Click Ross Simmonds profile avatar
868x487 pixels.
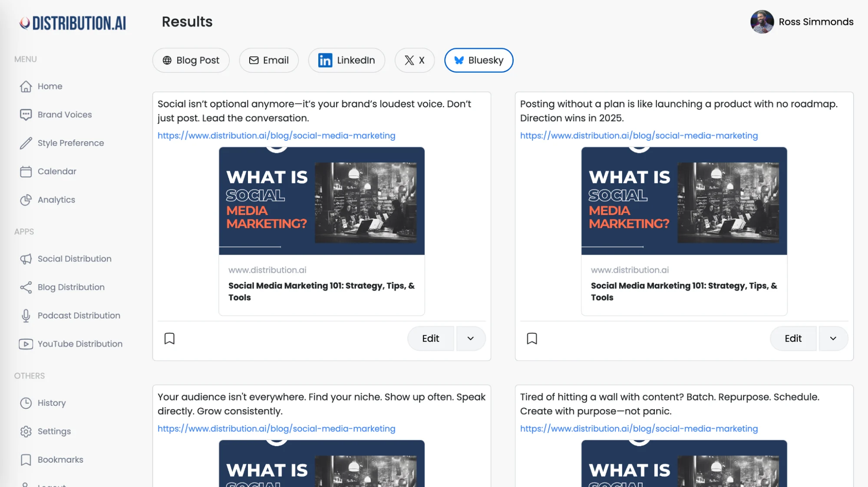point(762,22)
